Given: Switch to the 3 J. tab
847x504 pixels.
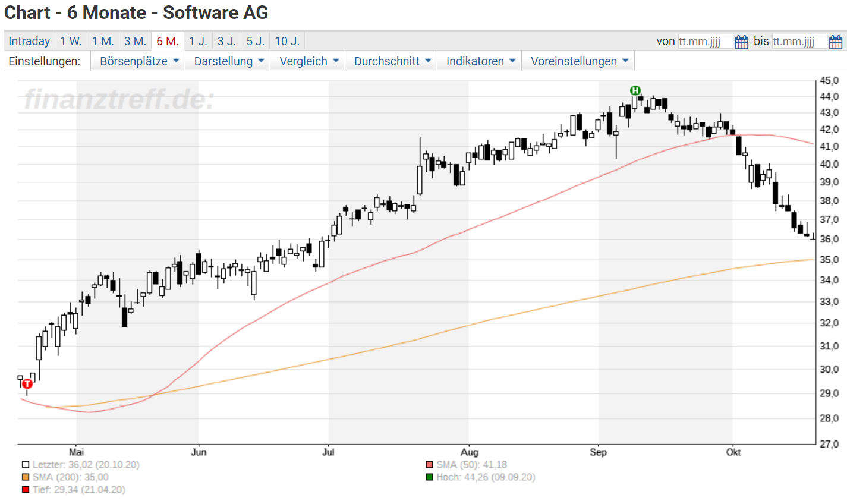Looking at the screenshot, I should [x=226, y=41].
